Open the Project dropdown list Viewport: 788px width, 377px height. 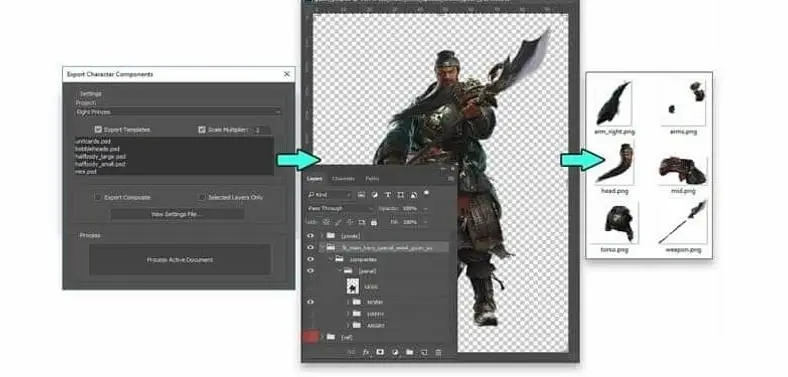coord(178,112)
